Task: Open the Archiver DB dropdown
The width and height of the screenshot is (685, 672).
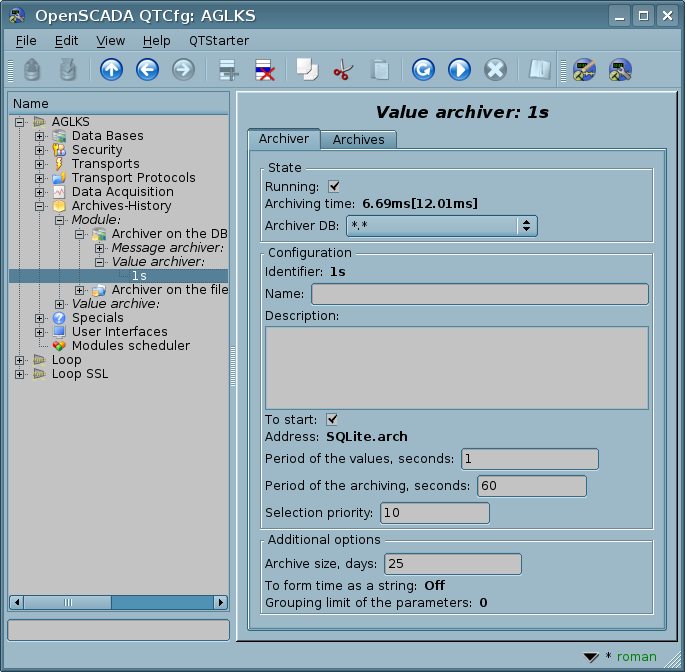Action: 441,225
